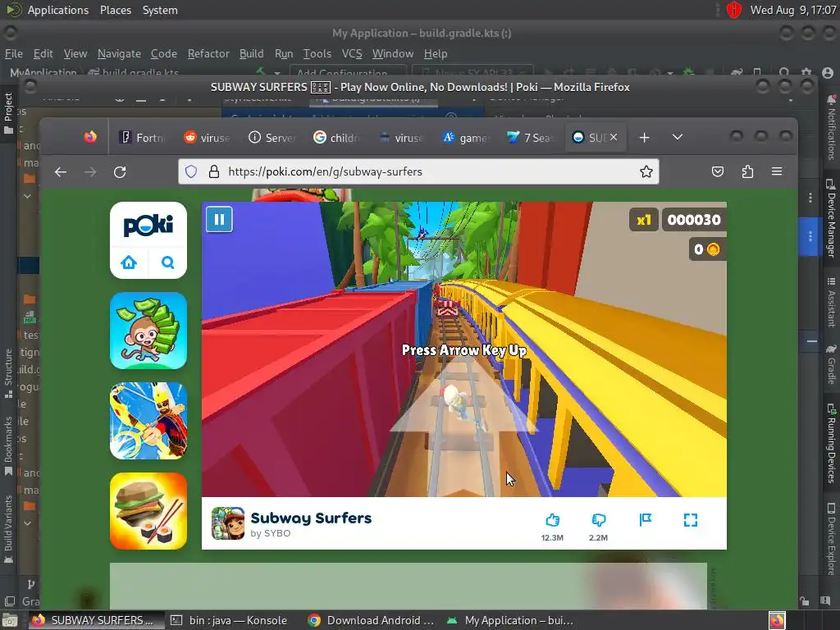The image size is (840, 630).
Task: Switch to the Fortnite tab
Action: pos(141,138)
